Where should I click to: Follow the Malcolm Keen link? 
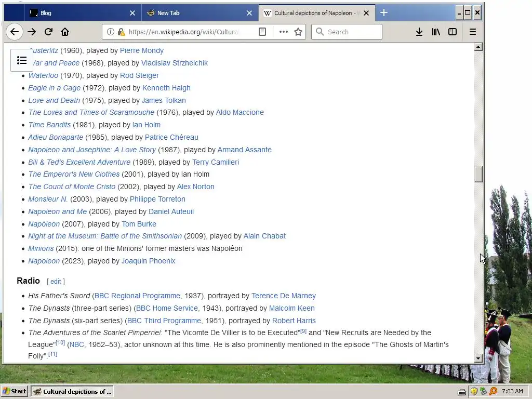tap(292, 309)
